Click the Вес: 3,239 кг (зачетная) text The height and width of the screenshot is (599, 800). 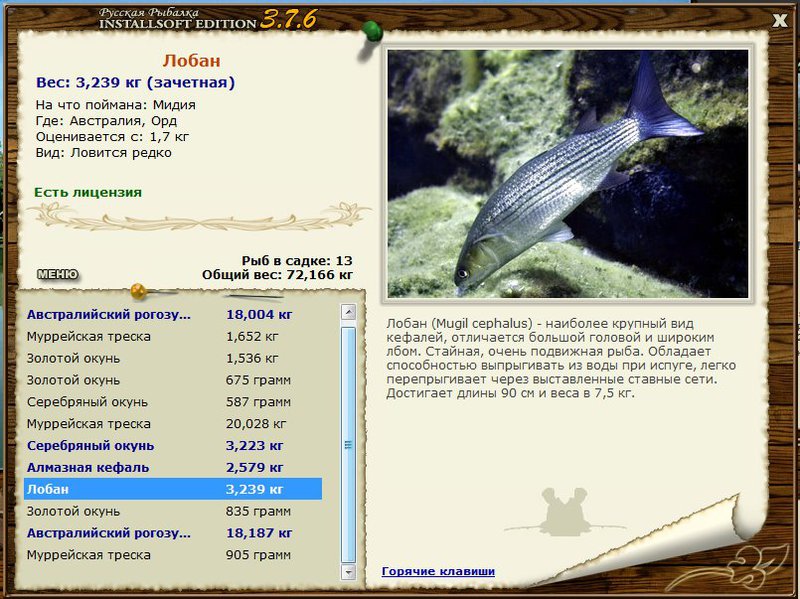click(x=135, y=83)
